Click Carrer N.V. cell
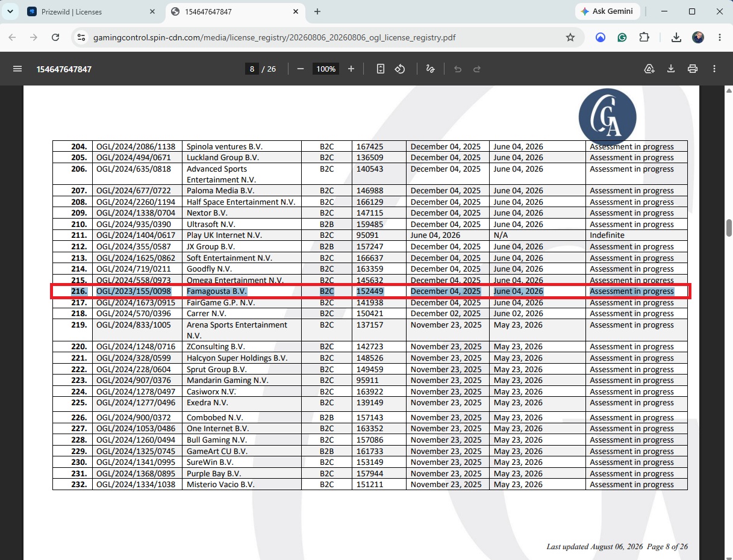 [x=242, y=313]
